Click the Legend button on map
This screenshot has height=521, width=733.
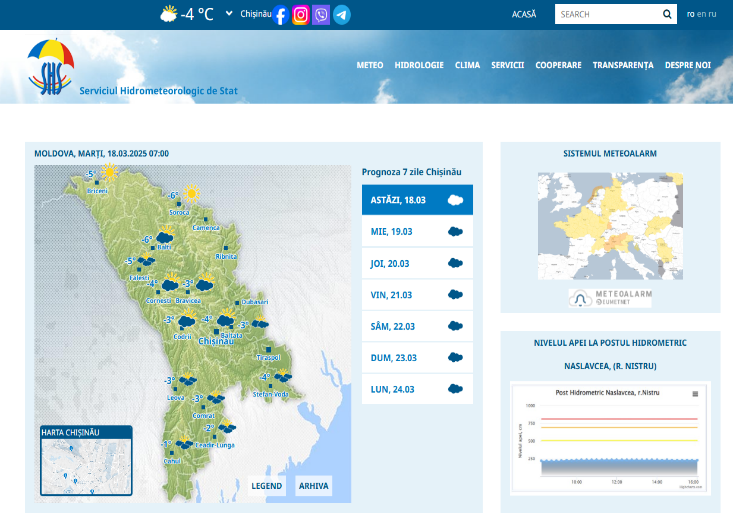[x=267, y=486]
